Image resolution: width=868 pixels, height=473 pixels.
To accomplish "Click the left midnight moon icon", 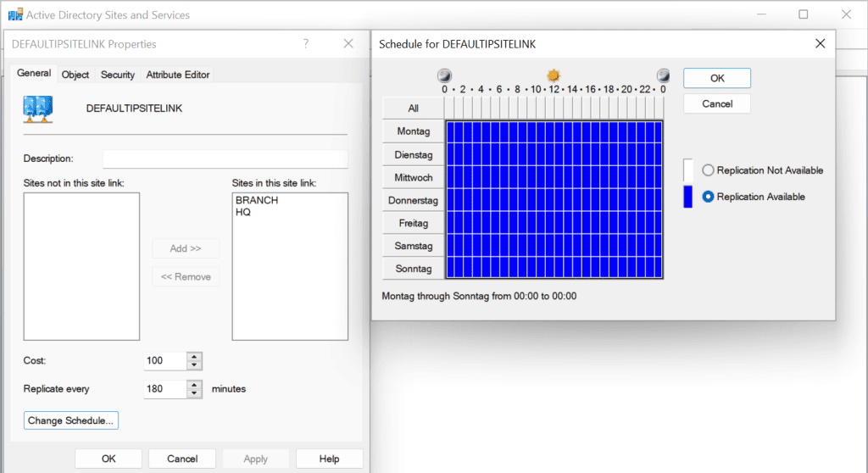I will point(445,75).
